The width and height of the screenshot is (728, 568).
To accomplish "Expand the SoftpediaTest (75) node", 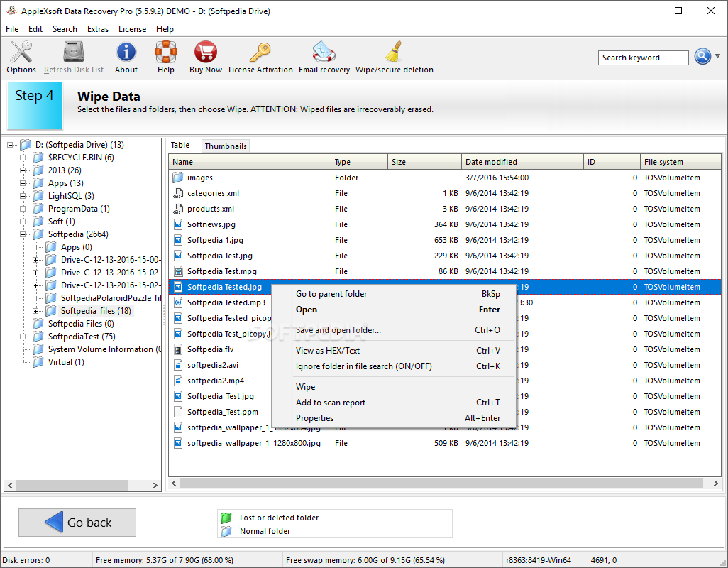I will pyautogui.click(x=23, y=337).
